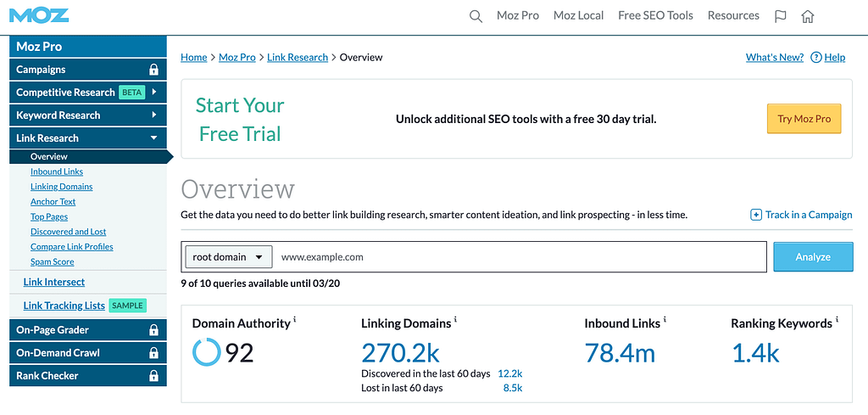Image resolution: width=868 pixels, height=415 pixels.
Task: Click the lock icon beside Campaigns
Action: click(154, 70)
